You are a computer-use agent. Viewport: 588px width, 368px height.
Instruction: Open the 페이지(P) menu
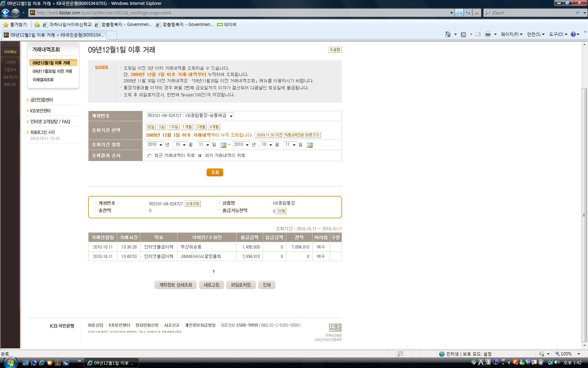point(511,34)
